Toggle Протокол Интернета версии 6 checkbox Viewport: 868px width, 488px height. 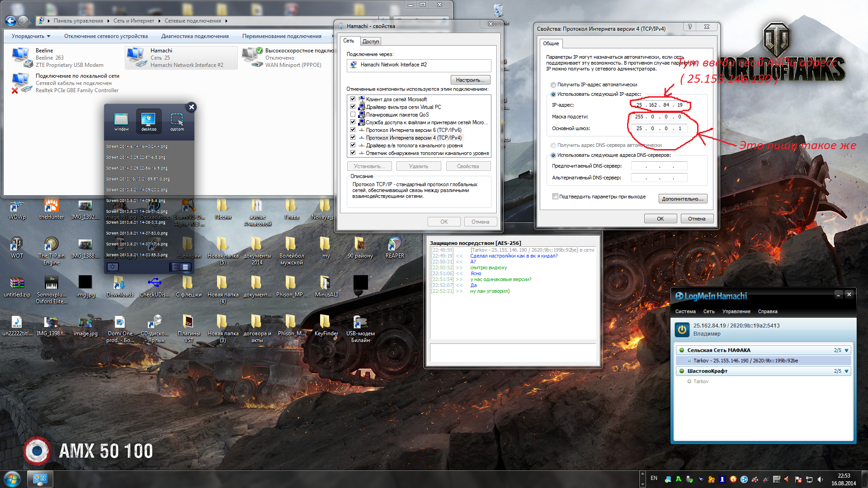coord(353,130)
